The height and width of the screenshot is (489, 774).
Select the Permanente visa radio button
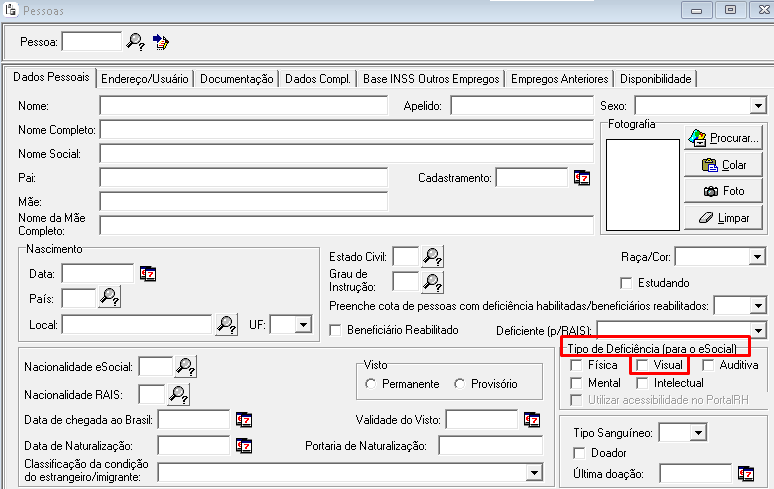(x=371, y=384)
